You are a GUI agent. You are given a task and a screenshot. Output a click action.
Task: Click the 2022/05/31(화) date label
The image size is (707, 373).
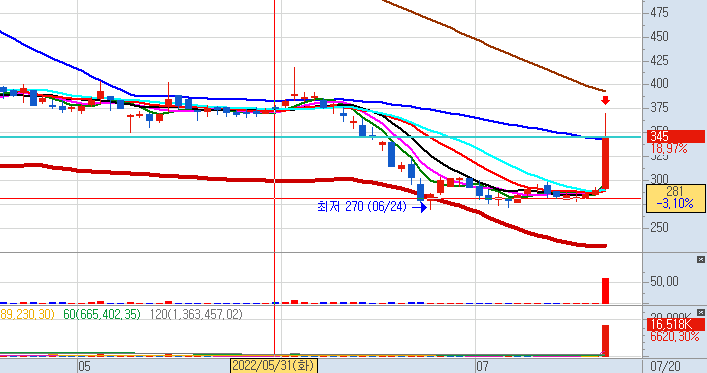point(274,365)
